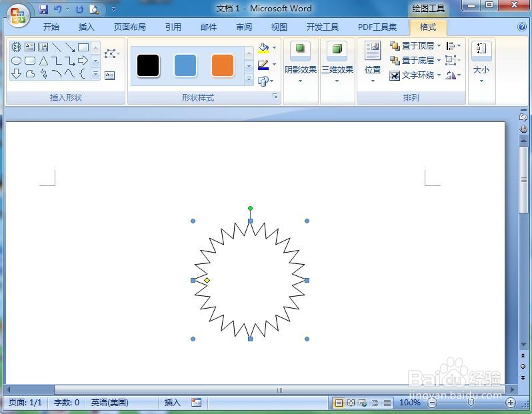Click the yellow adjustment diamond handle

tap(207, 280)
